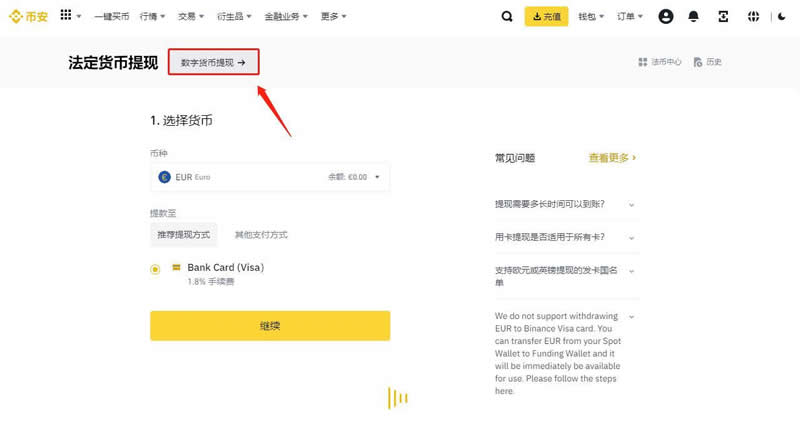The height and width of the screenshot is (431, 800).
Task: Select Bank Card (Visa) radio button
Action: coord(155,269)
